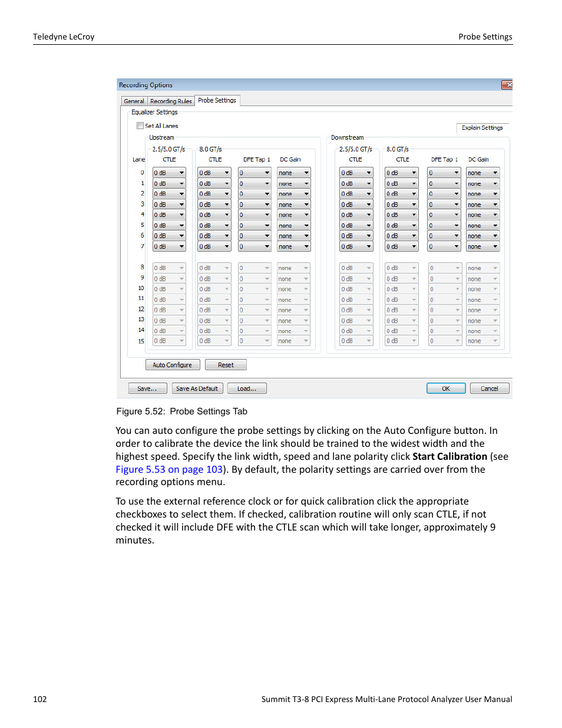This screenshot has height=728, width=562.
Task: Open Downstream DC Gain dropdown for lane 4
Action: point(483,215)
